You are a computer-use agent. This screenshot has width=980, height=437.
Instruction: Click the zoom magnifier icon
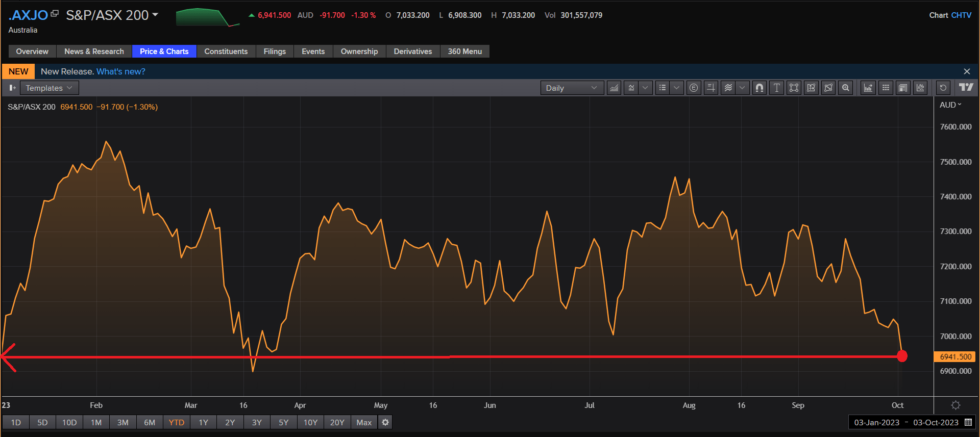pos(846,88)
